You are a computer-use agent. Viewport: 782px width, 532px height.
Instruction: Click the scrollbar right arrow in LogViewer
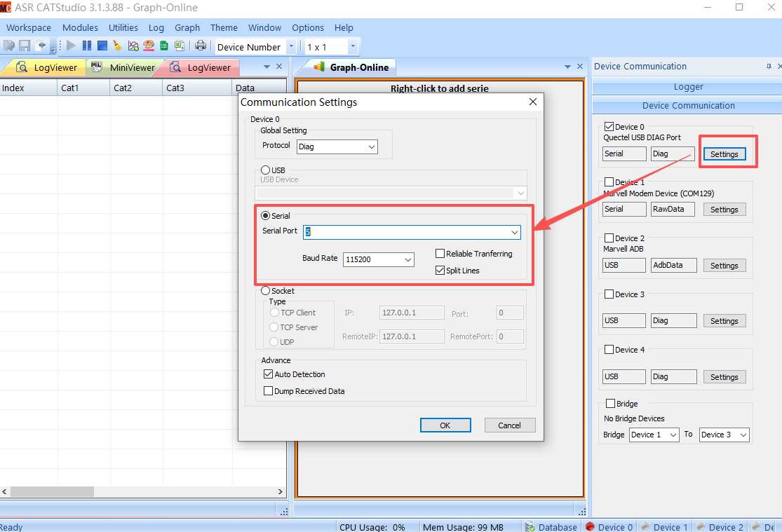click(x=281, y=491)
